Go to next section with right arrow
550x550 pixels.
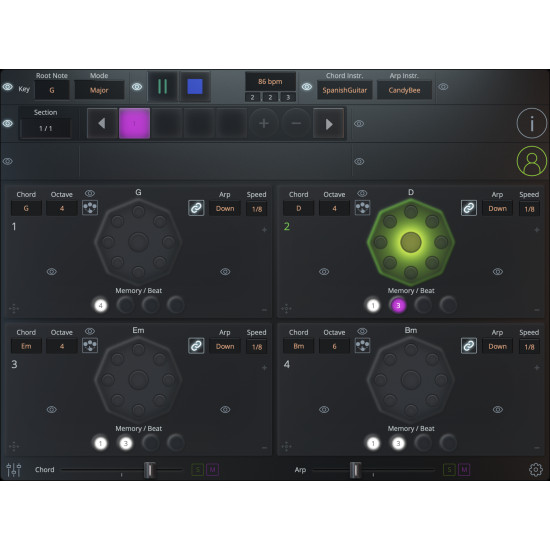[x=329, y=123]
